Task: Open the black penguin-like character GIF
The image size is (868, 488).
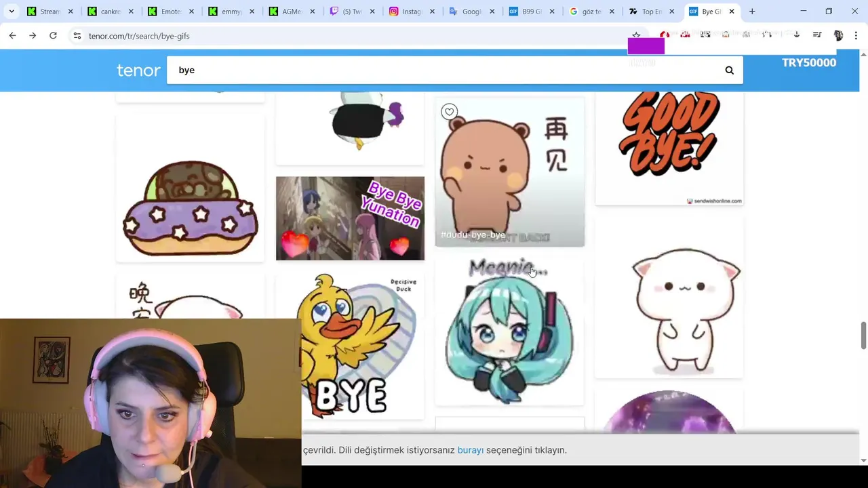Action: [350, 127]
